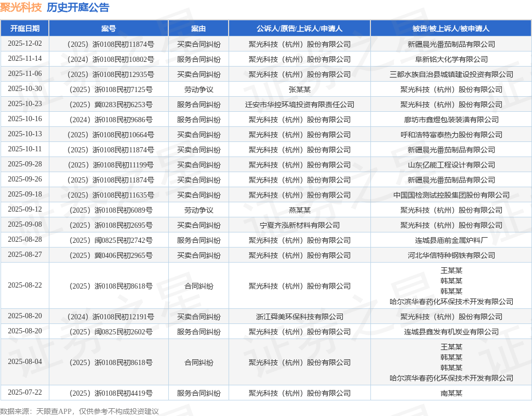Click plaintiff 宁夏齐泓新材料有限公司

click(300, 225)
